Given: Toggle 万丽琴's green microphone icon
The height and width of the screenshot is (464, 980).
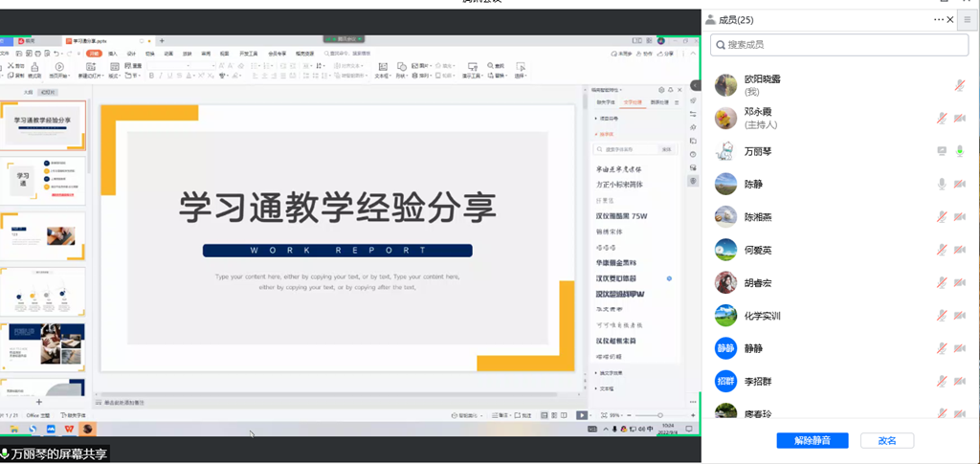Looking at the screenshot, I should coord(960,151).
